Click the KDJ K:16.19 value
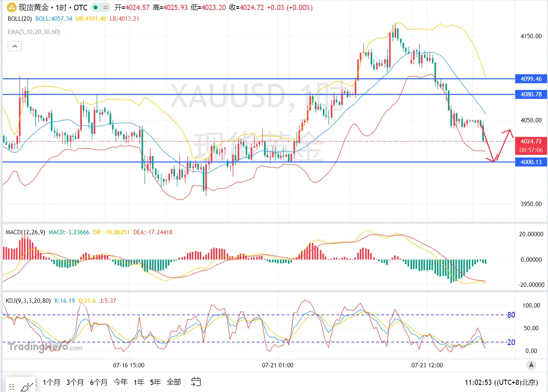 pyautogui.click(x=65, y=301)
